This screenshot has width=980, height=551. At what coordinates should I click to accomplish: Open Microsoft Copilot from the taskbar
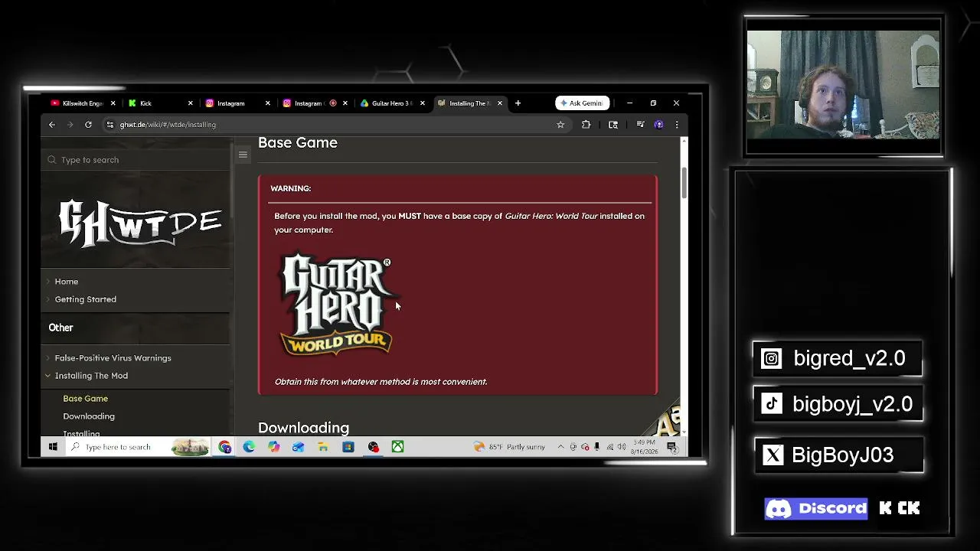[274, 447]
